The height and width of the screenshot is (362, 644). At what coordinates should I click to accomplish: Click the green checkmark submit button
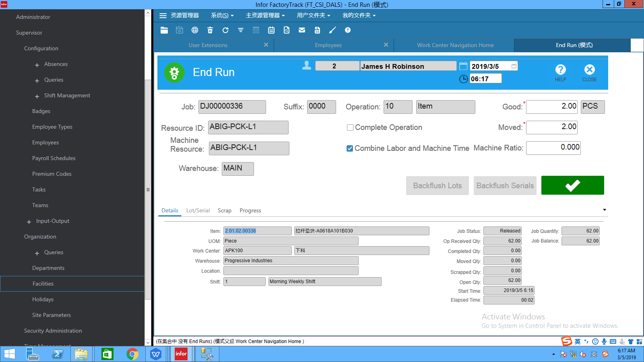pos(573,185)
